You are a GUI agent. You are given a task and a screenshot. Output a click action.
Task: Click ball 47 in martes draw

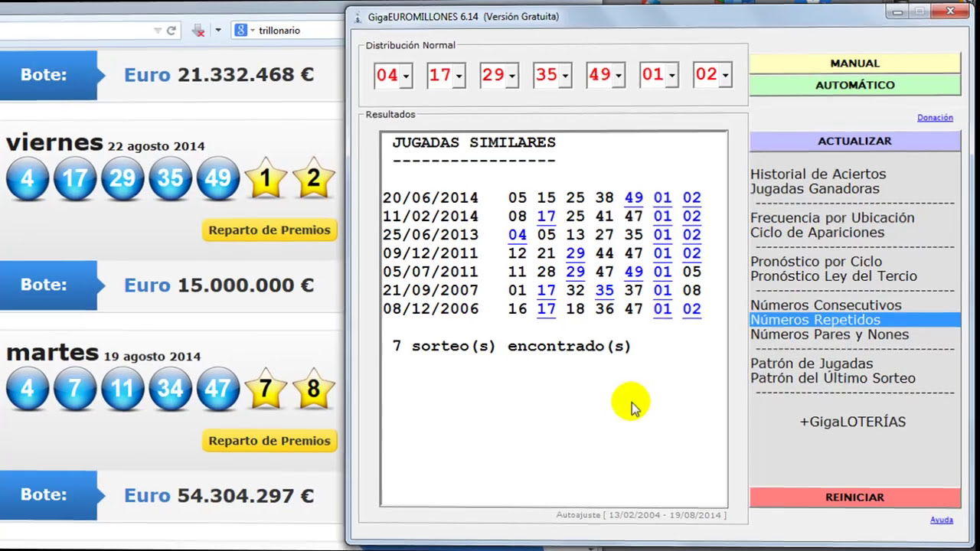(217, 389)
